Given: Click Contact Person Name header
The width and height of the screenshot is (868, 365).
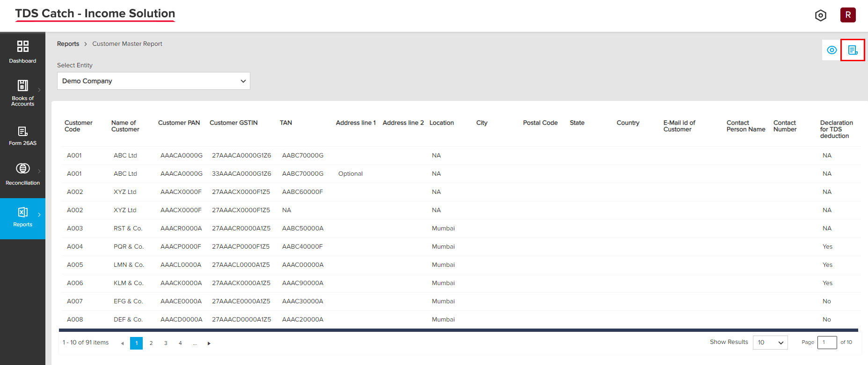Looking at the screenshot, I should coord(746,126).
